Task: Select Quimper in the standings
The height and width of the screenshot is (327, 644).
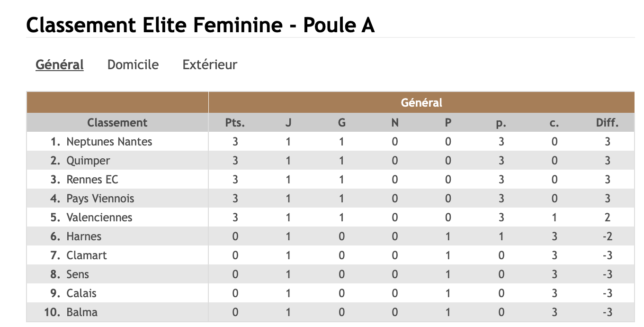Action: (x=88, y=161)
